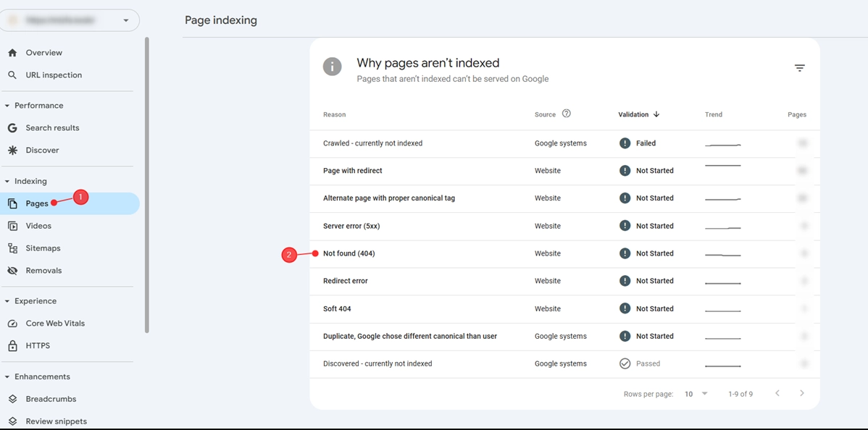Click the Sitemaps icon in sidebar
This screenshot has width=868, height=430.
(x=12, y=248)
